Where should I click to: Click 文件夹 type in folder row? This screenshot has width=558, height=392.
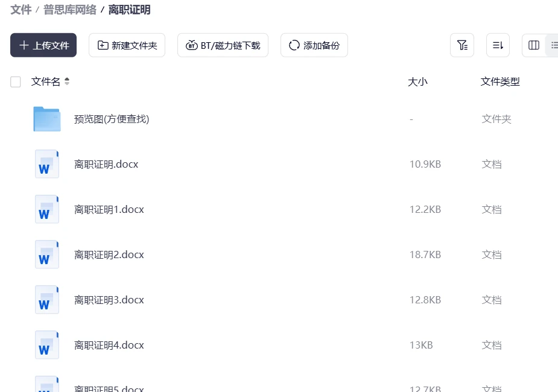496,119
